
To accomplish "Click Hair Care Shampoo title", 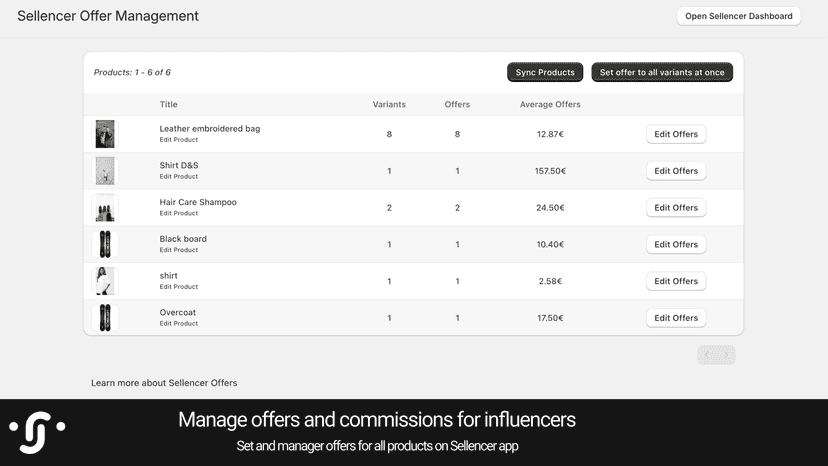I will point(198,202).
